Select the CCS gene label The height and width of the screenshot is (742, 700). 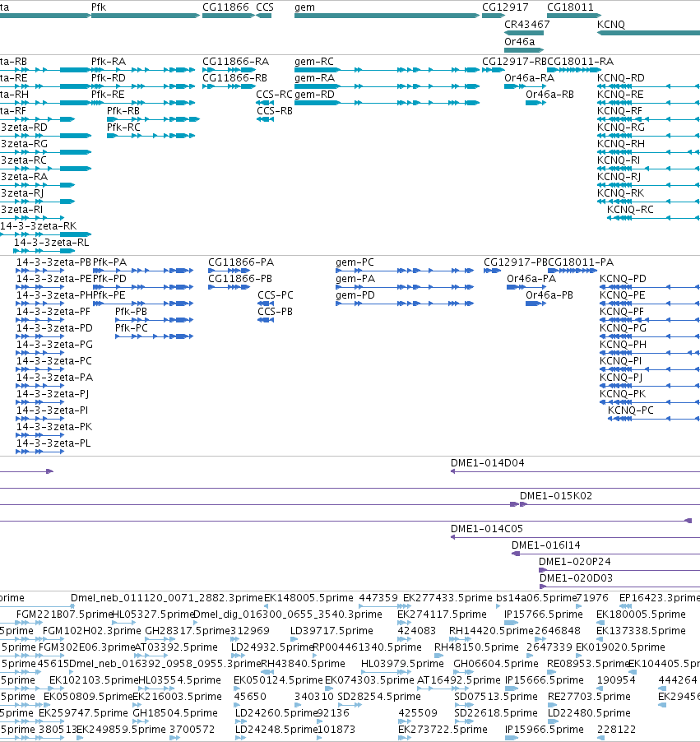pos(265,7)
